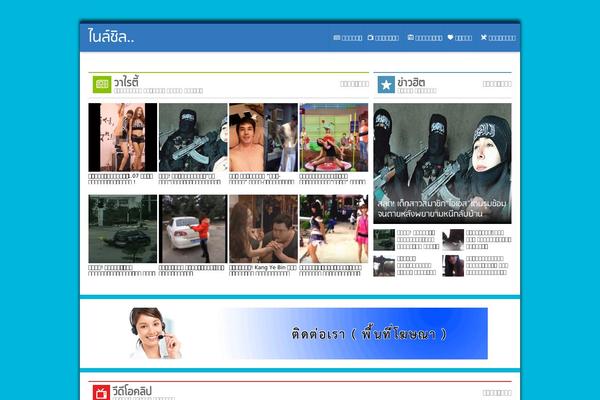Open first small ข่าวฮิต thumbnail with green scene

tap(384, 240)
